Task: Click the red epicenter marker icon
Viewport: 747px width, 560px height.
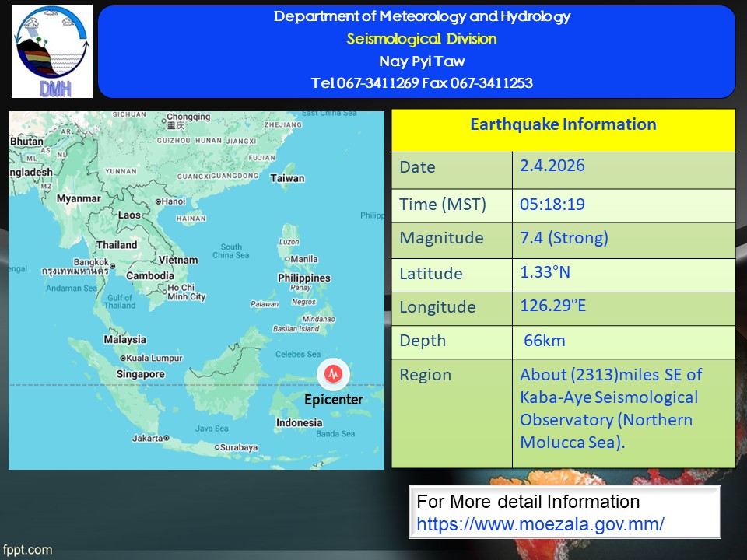Action: coord(334,374)
